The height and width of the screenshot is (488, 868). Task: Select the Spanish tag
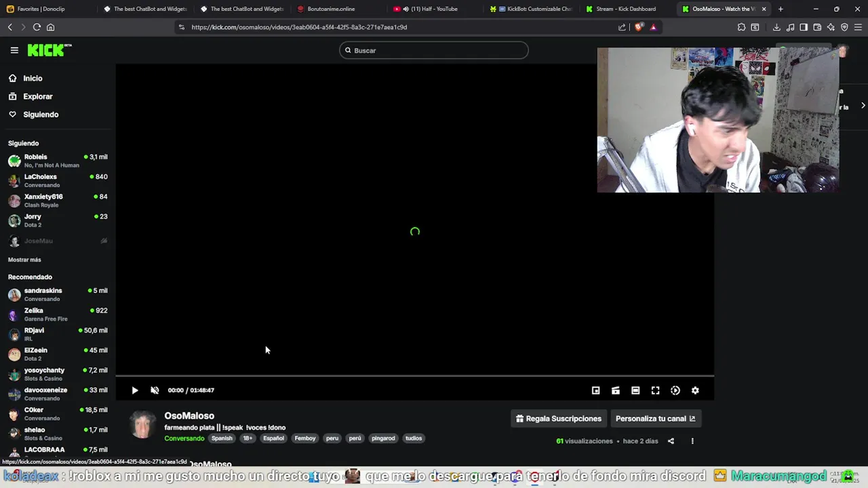pyautogui.click(x=222, y=439)
